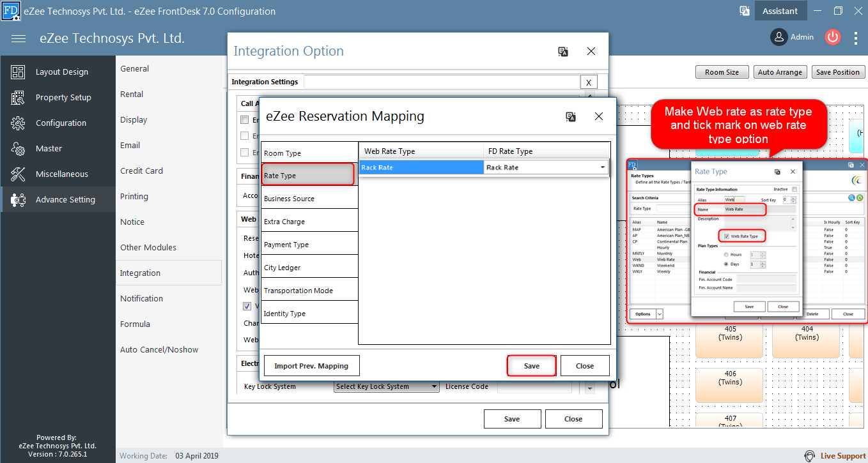Close the eZee Reservation Mapping dialog
The width and height of the screenshot is (868, 463).
point(599,116)
